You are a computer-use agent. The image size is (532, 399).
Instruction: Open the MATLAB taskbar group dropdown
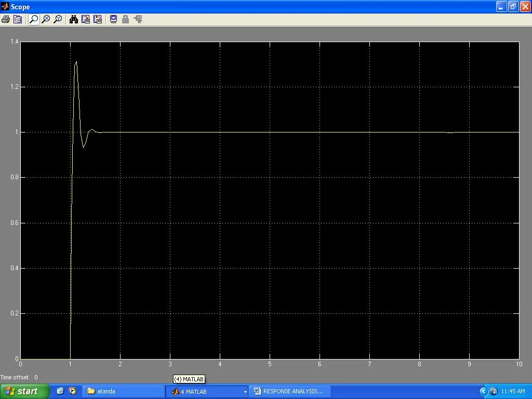coord(245,391)
